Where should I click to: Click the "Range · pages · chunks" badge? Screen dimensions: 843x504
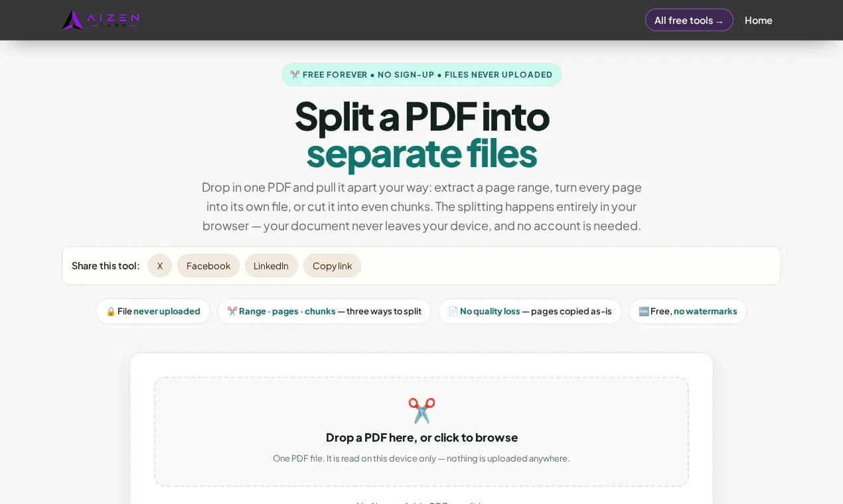tap(324, 311)
